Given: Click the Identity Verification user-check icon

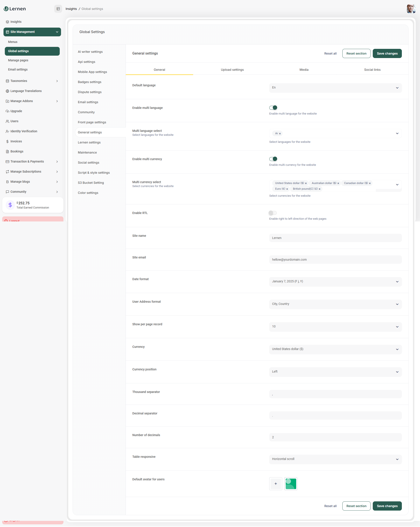Looking at the screenshot, I should click(x=7, y=131).
